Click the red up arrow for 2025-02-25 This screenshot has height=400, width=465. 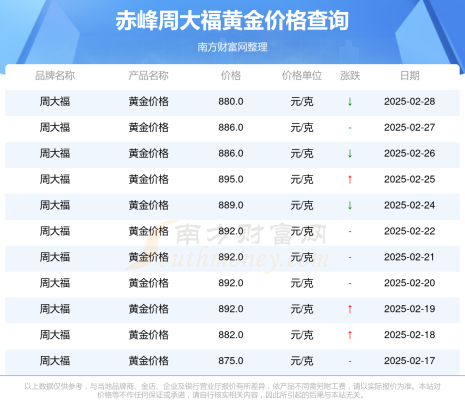[350, 180]
